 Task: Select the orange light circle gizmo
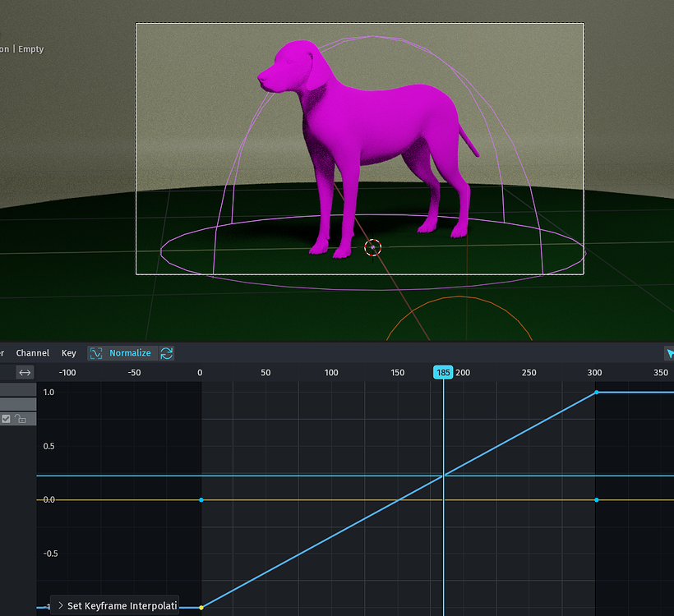pos(459,318)
